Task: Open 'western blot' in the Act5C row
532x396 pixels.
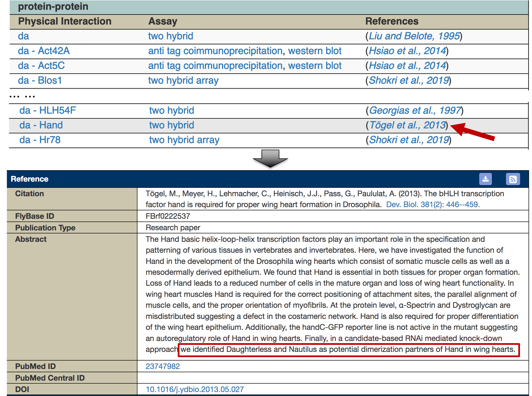Action: [315, 66]
